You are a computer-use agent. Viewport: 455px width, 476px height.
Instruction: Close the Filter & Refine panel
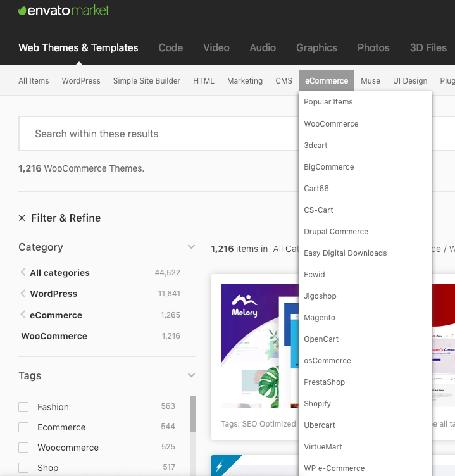(x=22, y=218)
